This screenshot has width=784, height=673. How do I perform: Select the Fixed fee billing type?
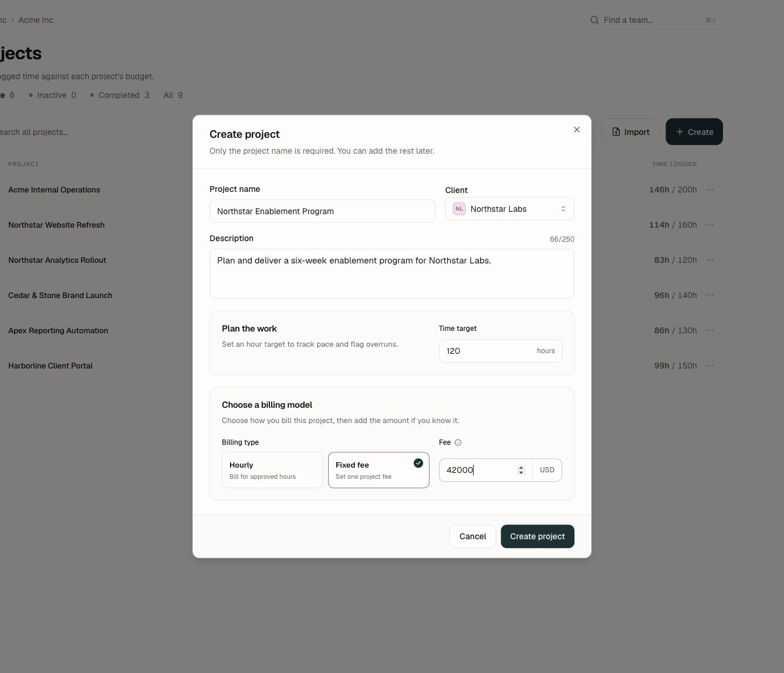379,470
